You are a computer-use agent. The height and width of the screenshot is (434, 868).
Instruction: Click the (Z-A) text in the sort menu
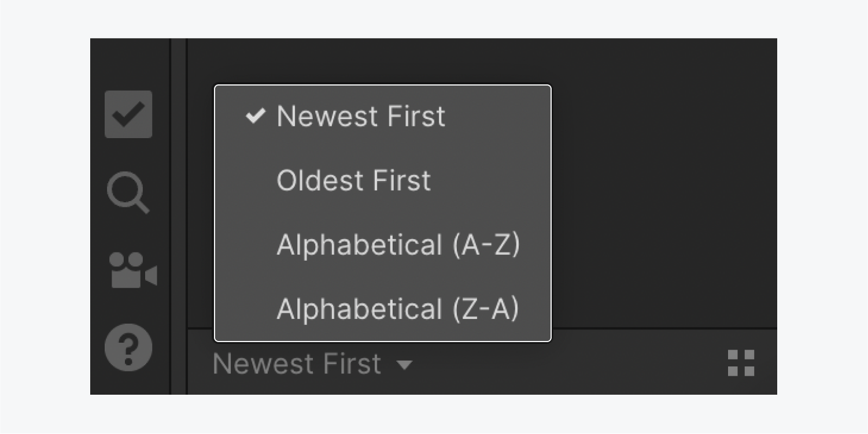(486, 309)
